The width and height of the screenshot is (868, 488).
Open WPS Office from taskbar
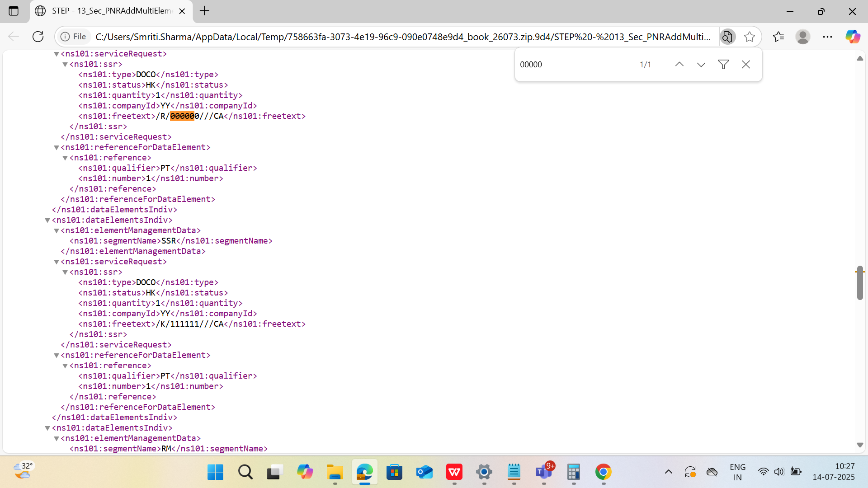click(x=454, y=472)
